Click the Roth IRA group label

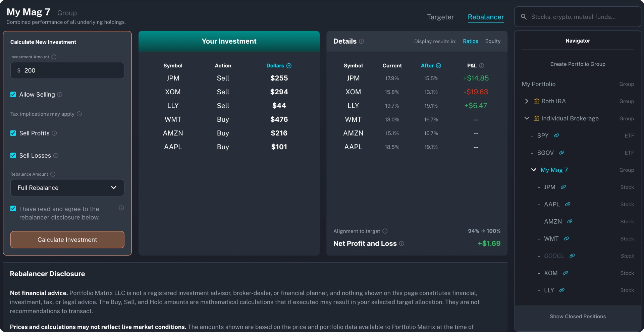553,101
